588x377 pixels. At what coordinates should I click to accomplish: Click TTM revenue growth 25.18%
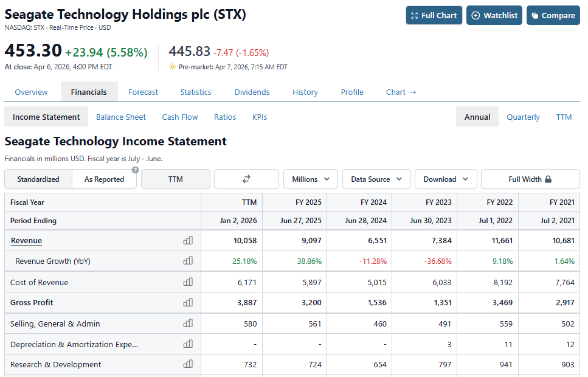(x=244, y=261)
